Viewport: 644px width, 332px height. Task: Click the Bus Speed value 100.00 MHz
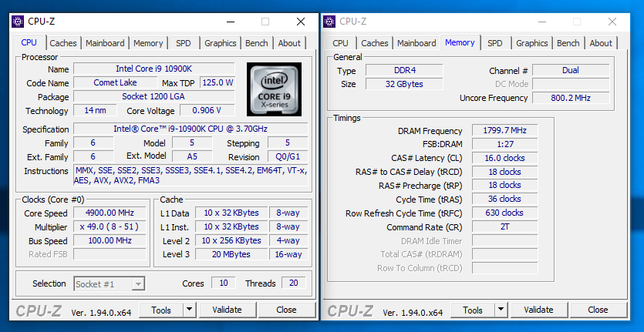(110, 240)
